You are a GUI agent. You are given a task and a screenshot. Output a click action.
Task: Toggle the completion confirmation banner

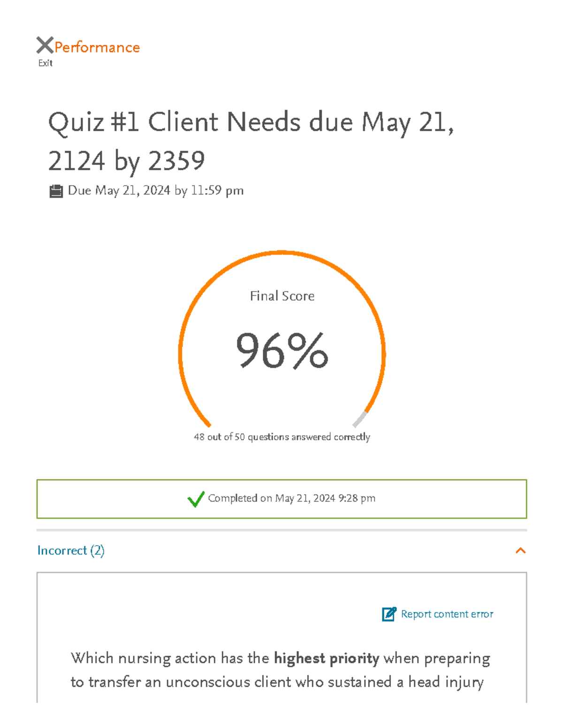(x=281, y=499)
